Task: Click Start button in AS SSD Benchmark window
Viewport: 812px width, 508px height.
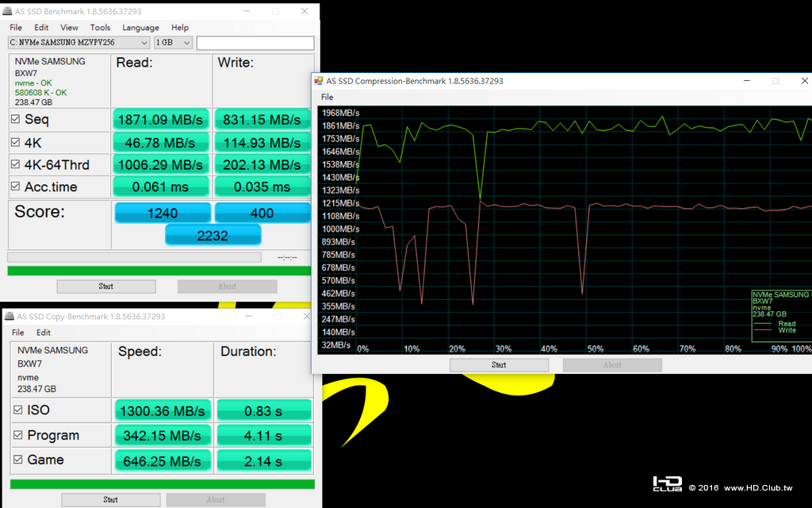Action: 106,286
